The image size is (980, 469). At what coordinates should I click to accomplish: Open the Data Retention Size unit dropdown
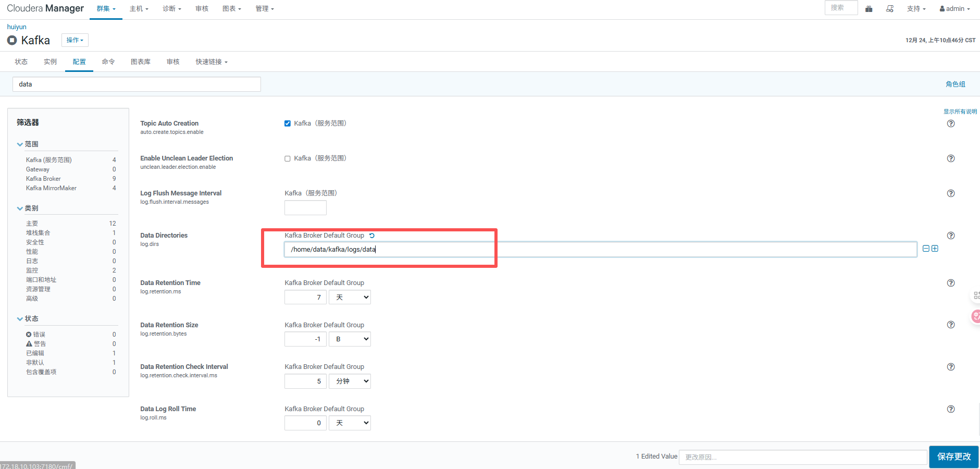350,339
